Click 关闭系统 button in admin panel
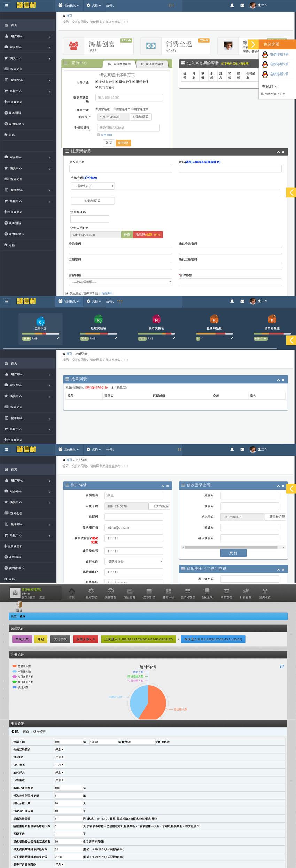The image size is (296, 868). (x=60, y=639)
